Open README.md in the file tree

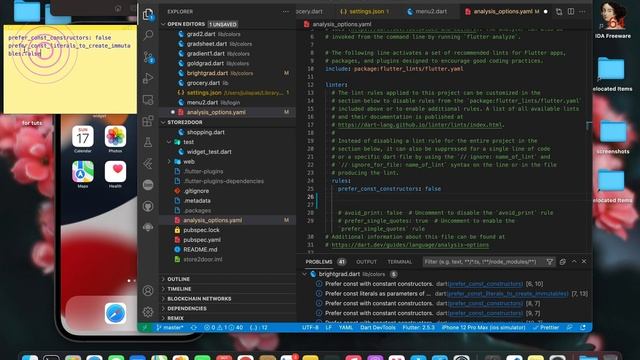[x=228, y=250]
